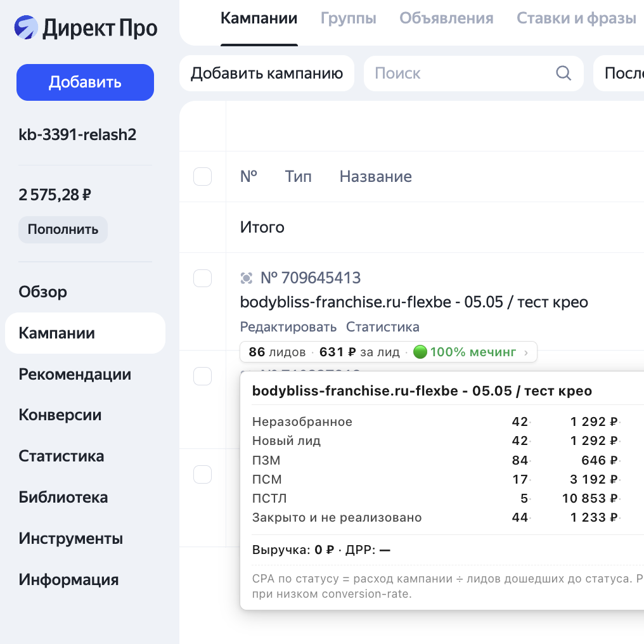This screenshot has height=644, width=644.
Task: Go to Конверсии in the sidebar
Action: point(60,415)
